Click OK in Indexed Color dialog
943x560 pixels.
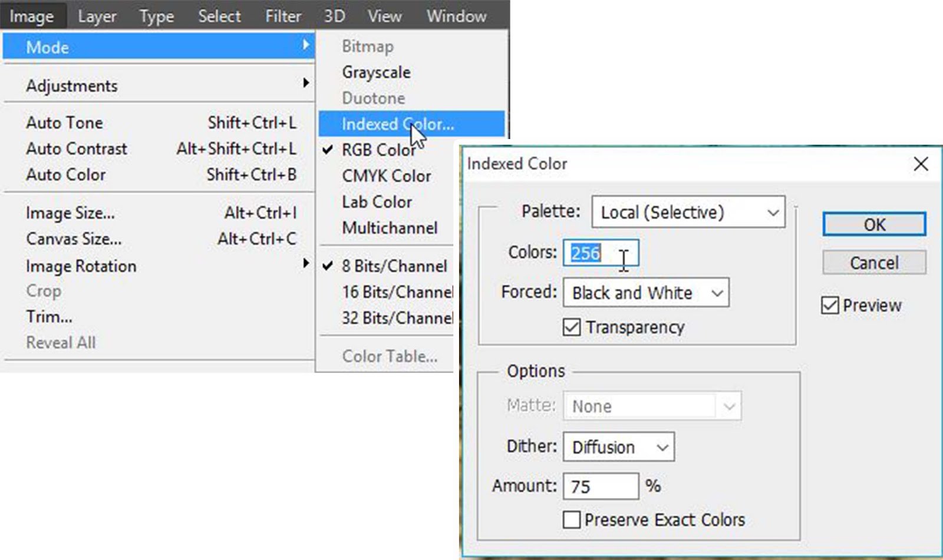[x=874, y=224]
